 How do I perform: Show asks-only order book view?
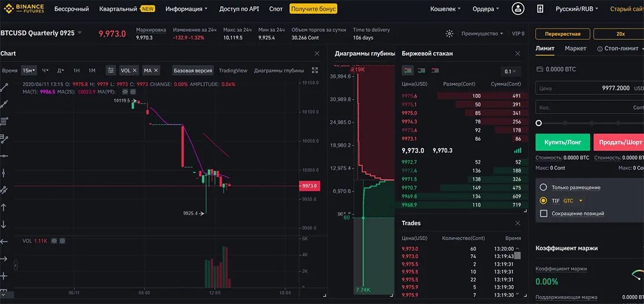click(435, 71)
